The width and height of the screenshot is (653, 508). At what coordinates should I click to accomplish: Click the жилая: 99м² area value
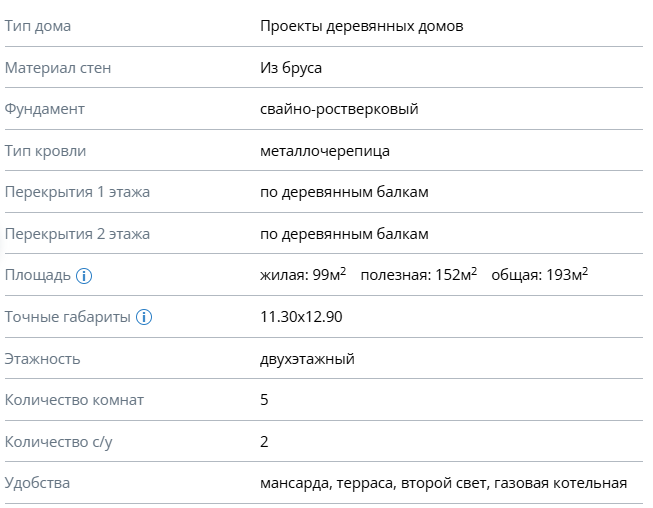[x=302, y=275]
